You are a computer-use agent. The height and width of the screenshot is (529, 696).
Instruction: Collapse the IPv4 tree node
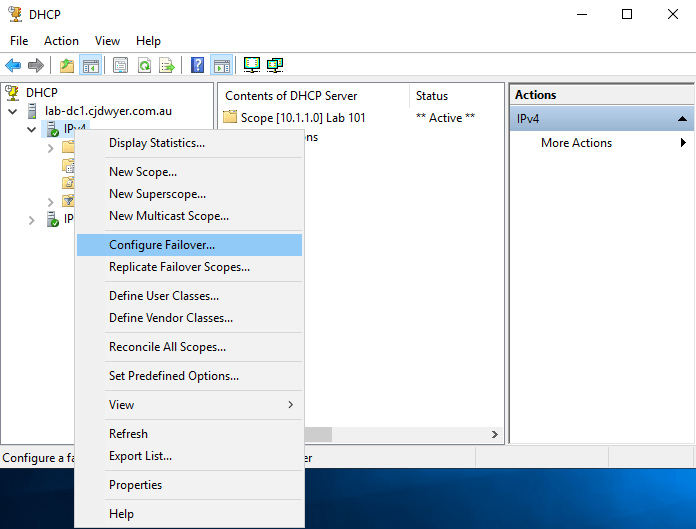[32, 129]
